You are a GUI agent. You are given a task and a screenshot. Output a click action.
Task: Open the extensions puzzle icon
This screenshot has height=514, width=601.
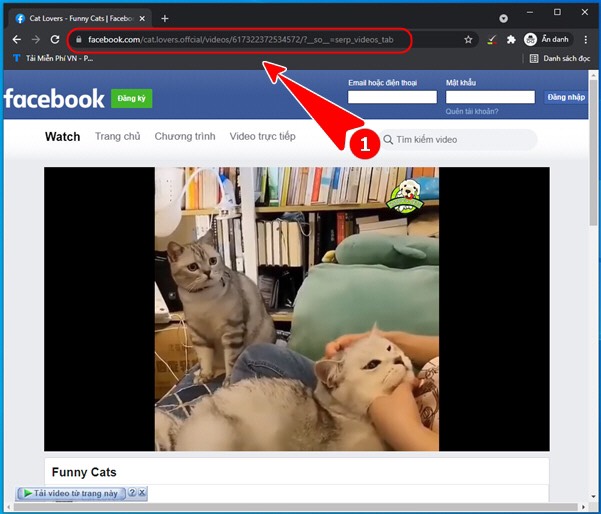(x=511, y=39)
